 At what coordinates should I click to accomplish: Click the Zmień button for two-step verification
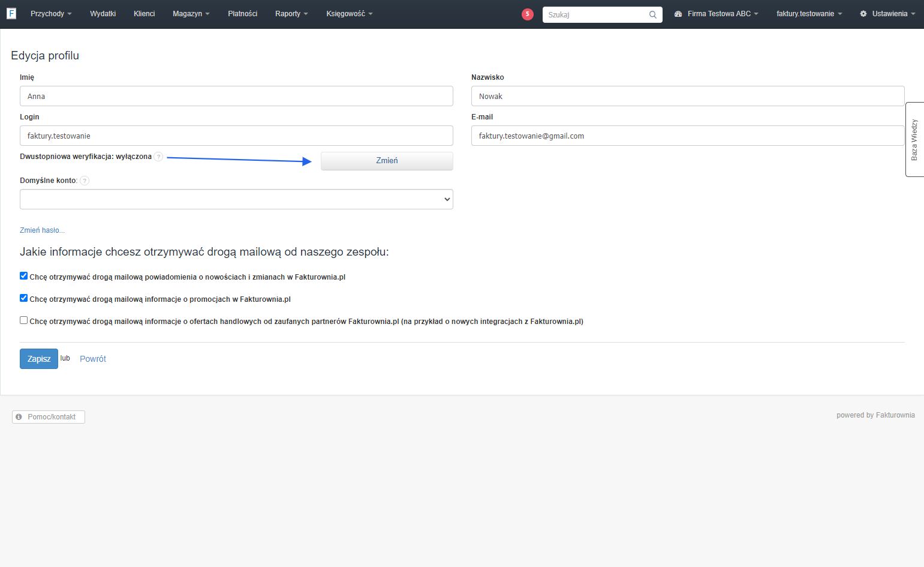(387, 161)
